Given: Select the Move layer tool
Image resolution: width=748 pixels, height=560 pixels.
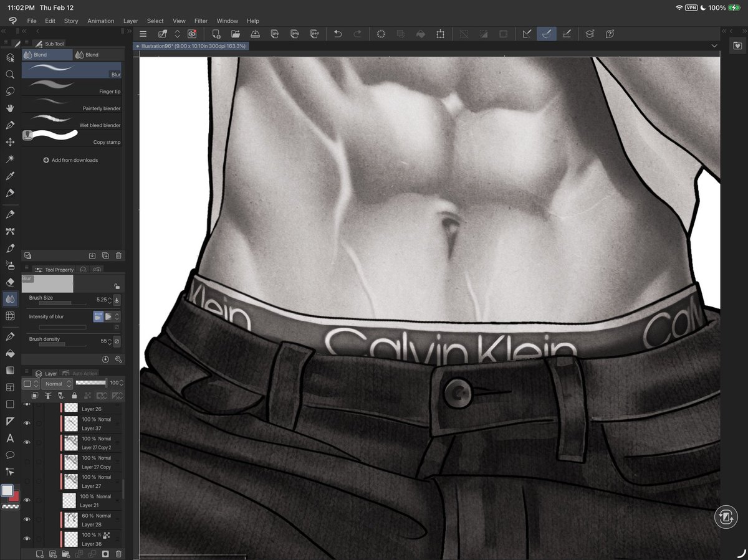Looking at the screenshot, I should coord(10,142).
